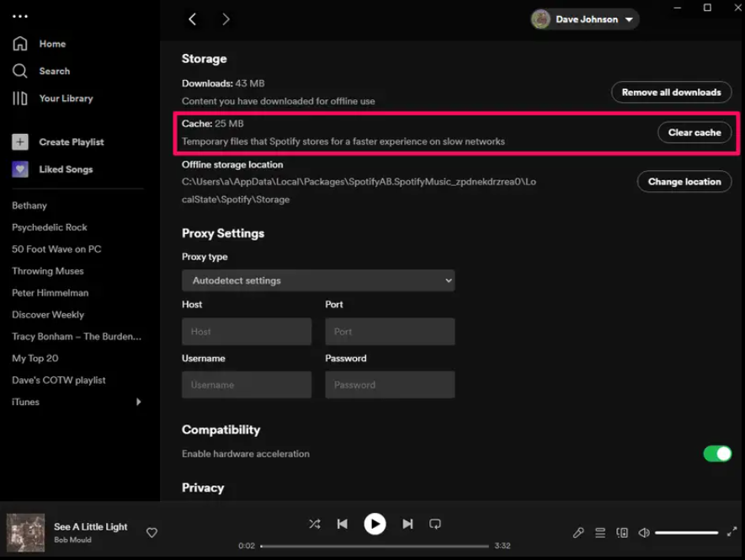Disable hardware acceleration toggle
The image size is (745, 560).
point(717,454)
